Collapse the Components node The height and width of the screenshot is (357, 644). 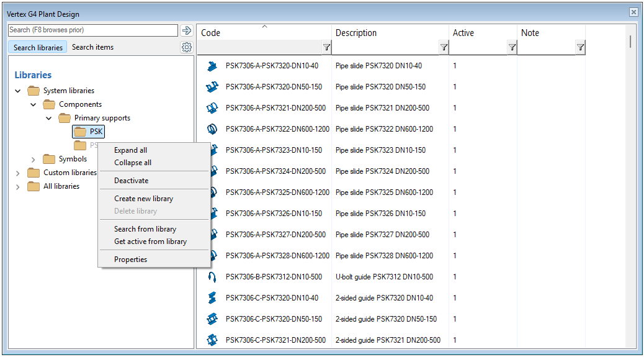point(34,105)
